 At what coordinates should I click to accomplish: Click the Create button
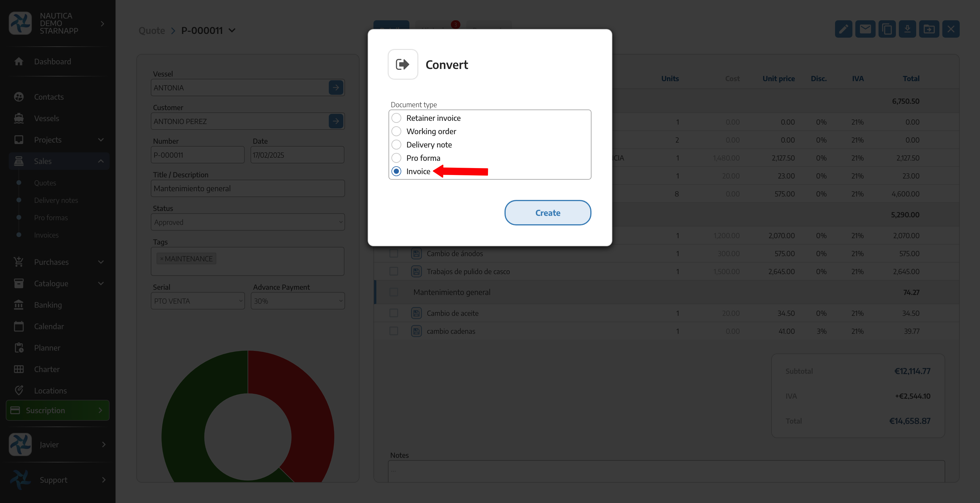pyautogui.click(x=547, y=213)
